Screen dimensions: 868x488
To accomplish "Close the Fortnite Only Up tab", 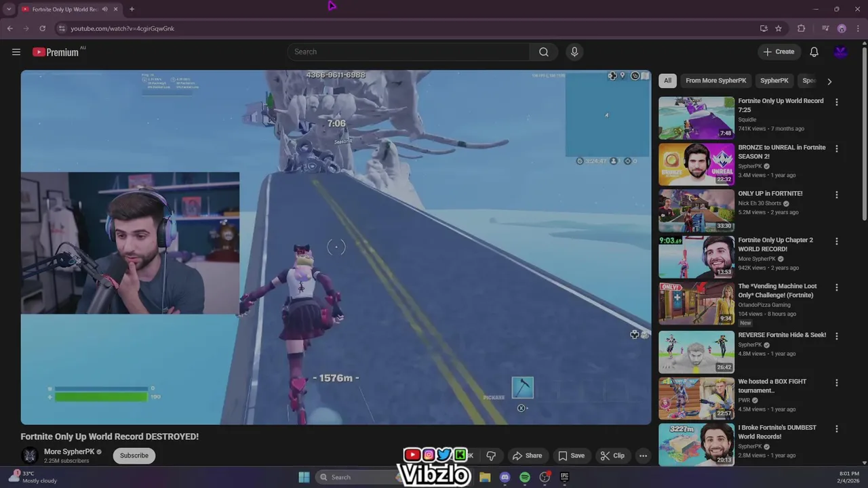I will (x=115, y=9).
